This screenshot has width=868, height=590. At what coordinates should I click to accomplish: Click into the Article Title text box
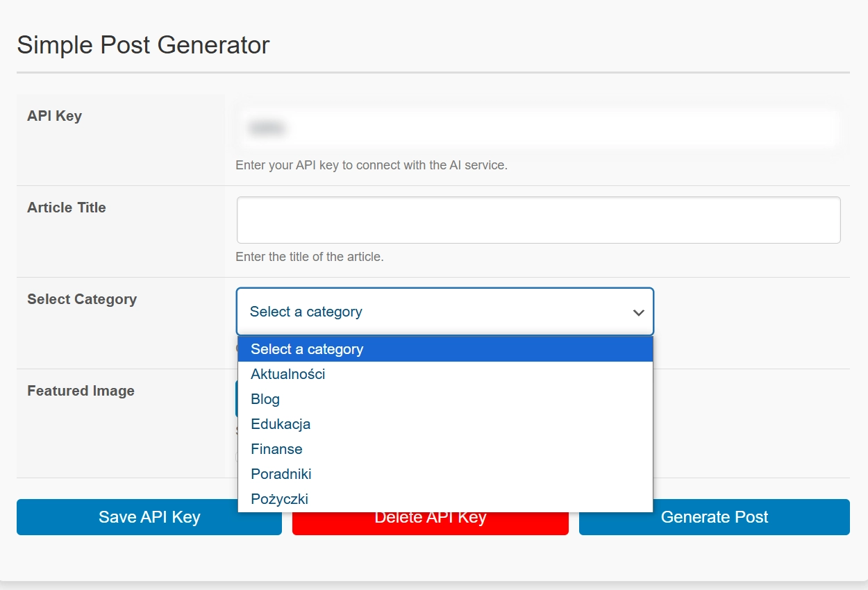537,220
